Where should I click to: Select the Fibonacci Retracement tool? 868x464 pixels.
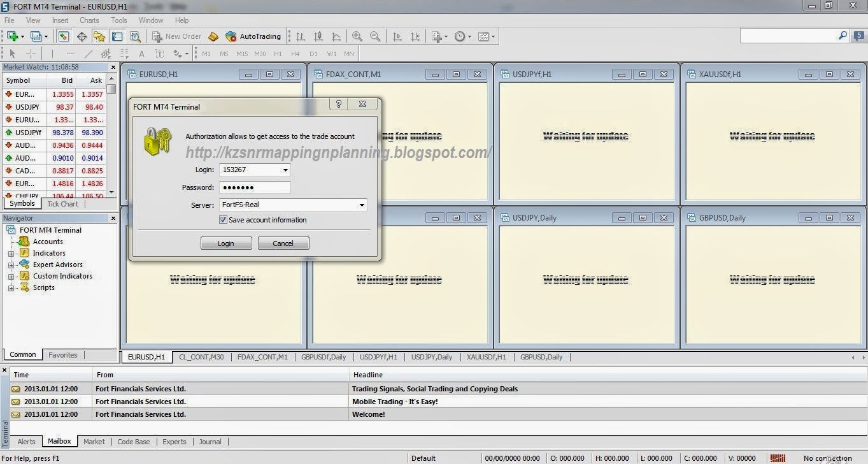tap(124, 54)
